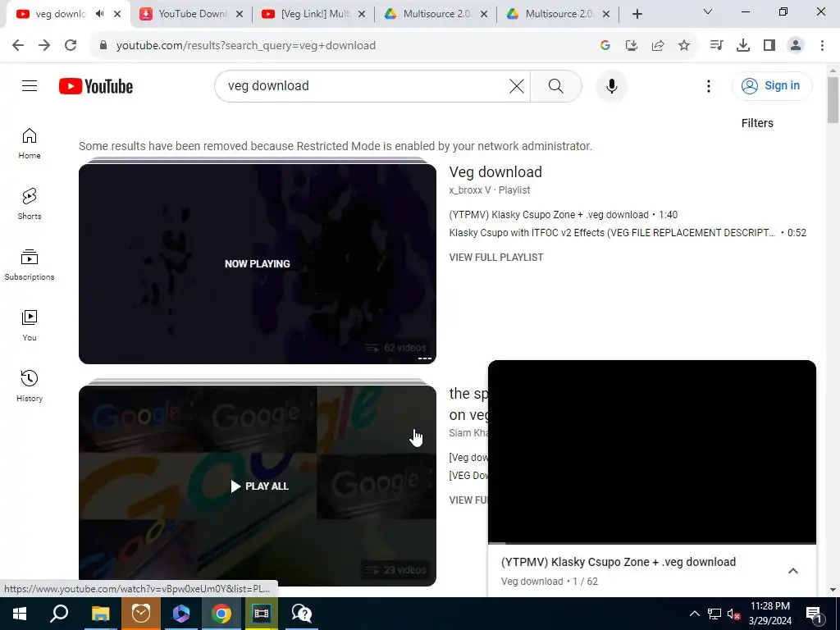This screenshot has width=840, height=630.
Task: Open History in the sidebar
Action: (30, 386)
